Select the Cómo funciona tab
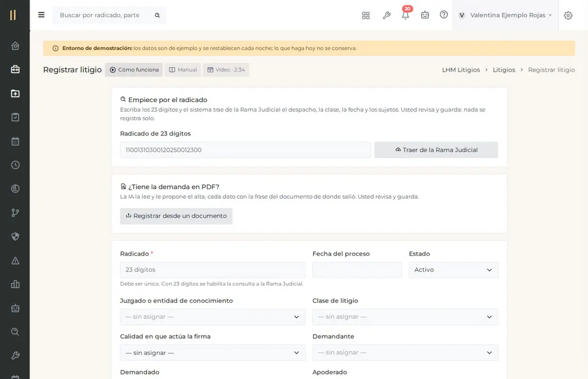This screenshot has height=379, width=588. click(x=134, y=69)
